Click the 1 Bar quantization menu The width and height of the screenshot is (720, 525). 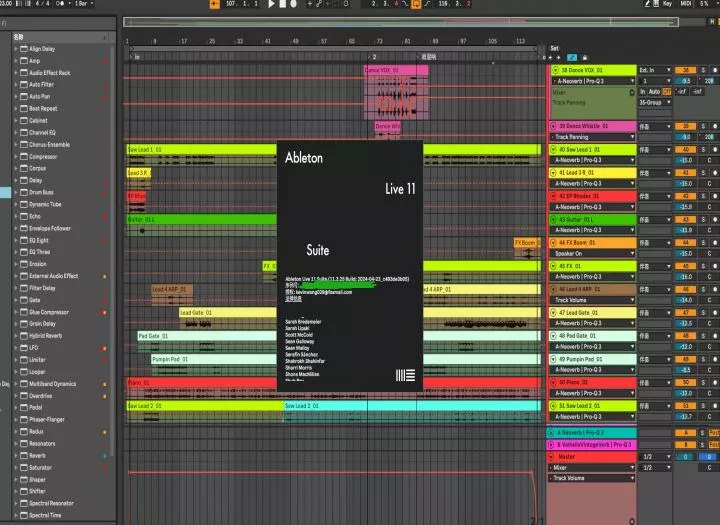pyautogui.click(x=83, y=4)
